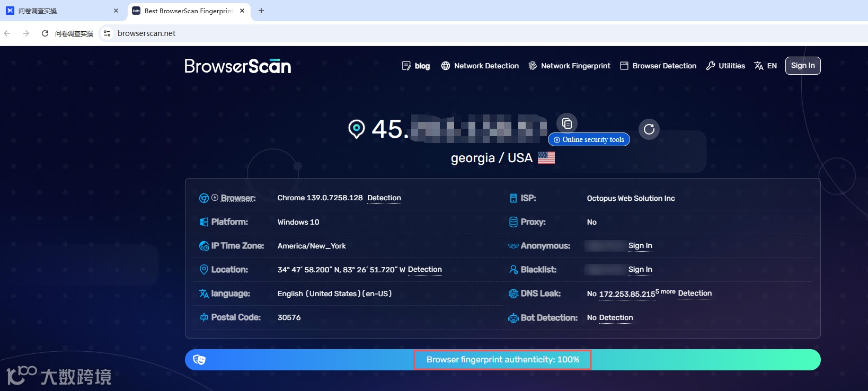Open the DNS IP 172.253.85.215 link

(x=627, y=294)
